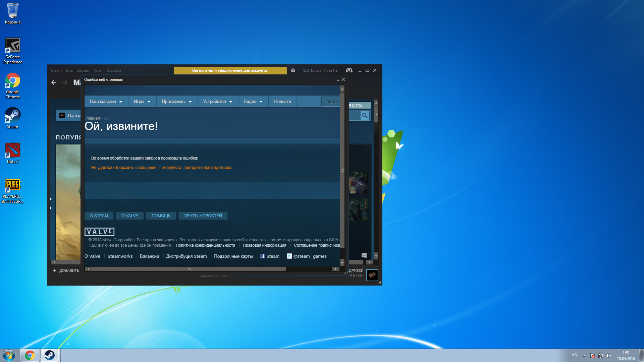The height and width of the screenshot is (362, 644).
Task: Open the Twitter @steam_games icon
Action: (x=289, y=256)
